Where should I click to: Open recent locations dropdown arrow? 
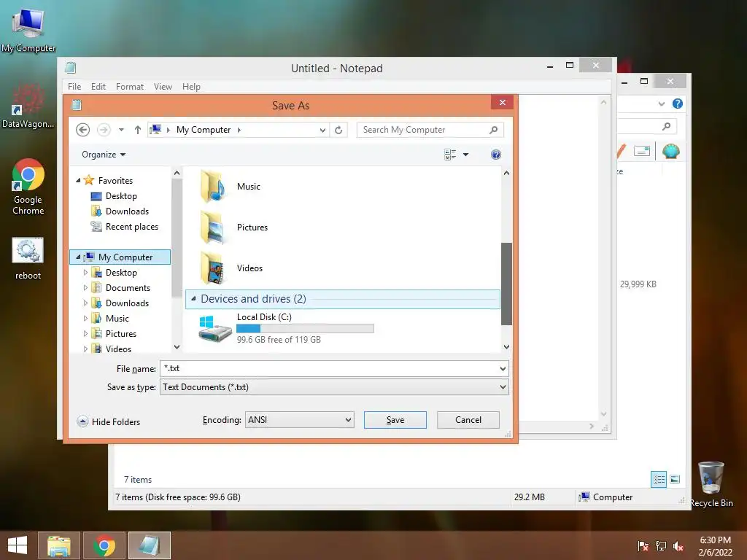click(x=121, y=130)
